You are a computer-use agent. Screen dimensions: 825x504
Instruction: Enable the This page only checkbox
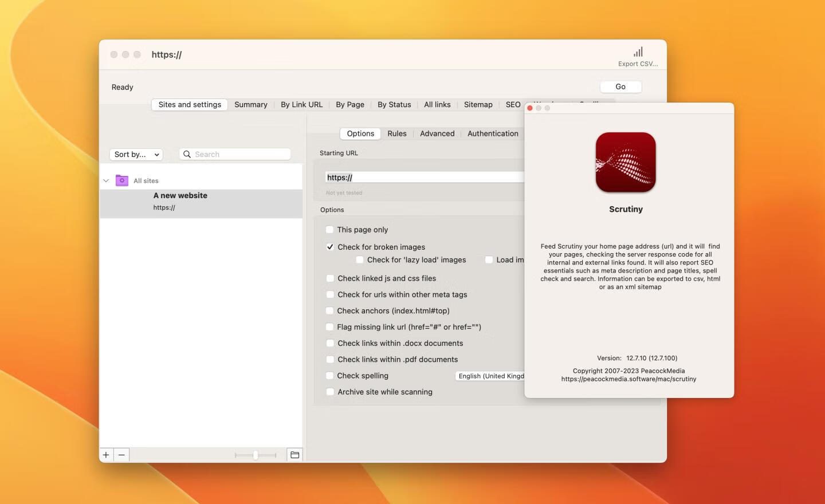click(x=330, y=230)
